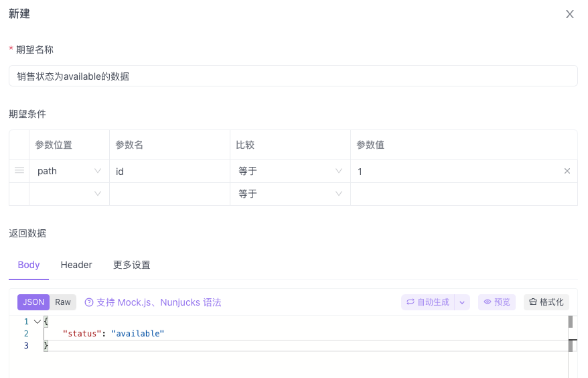Open empty 参数位置 dropdown in second row

click(x=69, y=194)
